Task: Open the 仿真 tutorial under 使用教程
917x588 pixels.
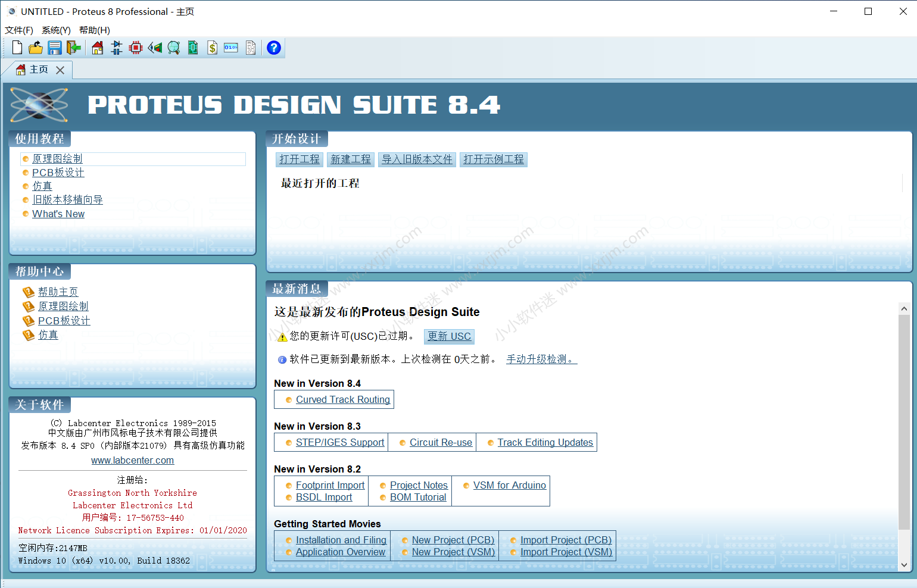Action: (42, 186)
